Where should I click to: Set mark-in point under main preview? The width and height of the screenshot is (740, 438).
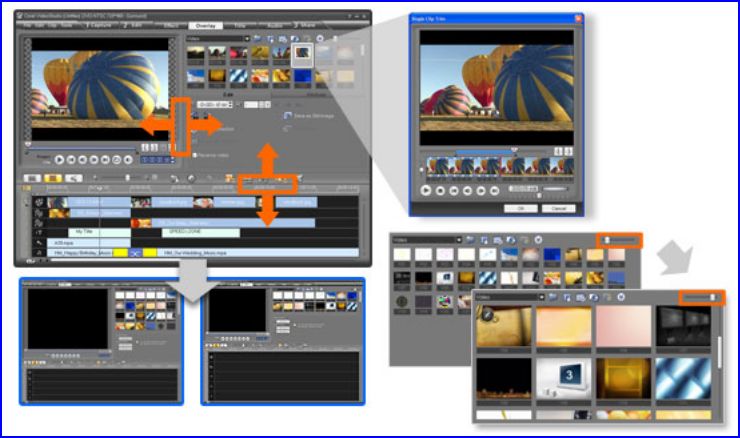tap(145, 148)
